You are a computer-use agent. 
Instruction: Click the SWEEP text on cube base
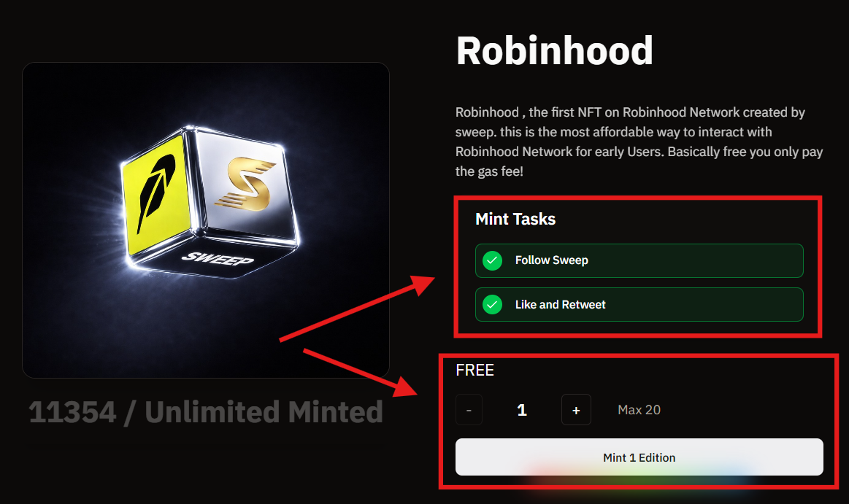pyautogui.click(x=218, y=259)
